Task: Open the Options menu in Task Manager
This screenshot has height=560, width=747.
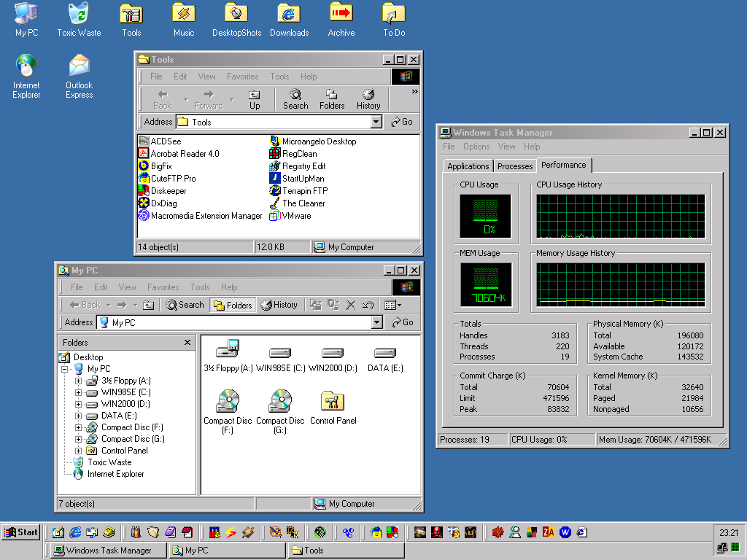Action: pos(476,147)
